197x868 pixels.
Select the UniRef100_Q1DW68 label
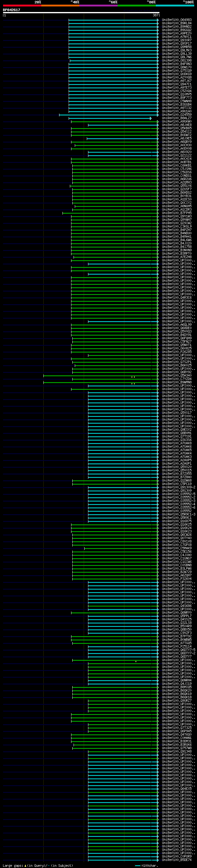coord(176,481)
